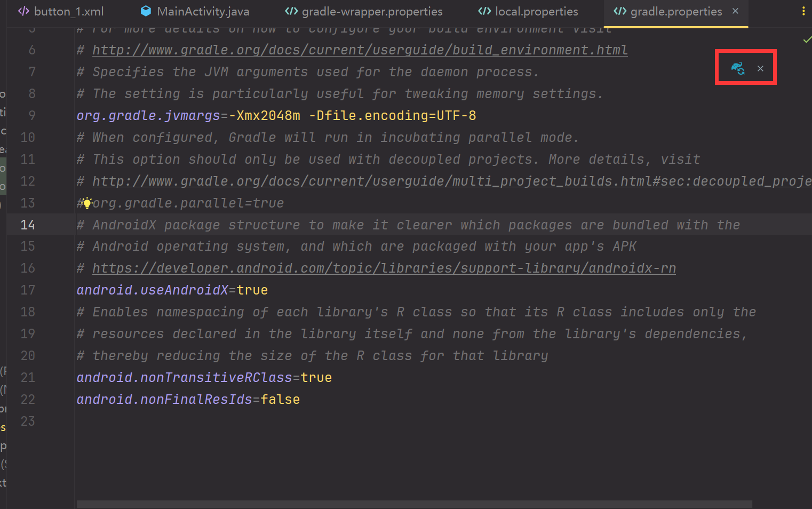Click the comment 'thereby reducing the size'
The width and height of the screenshot is (812, 509).
[313, 356]
